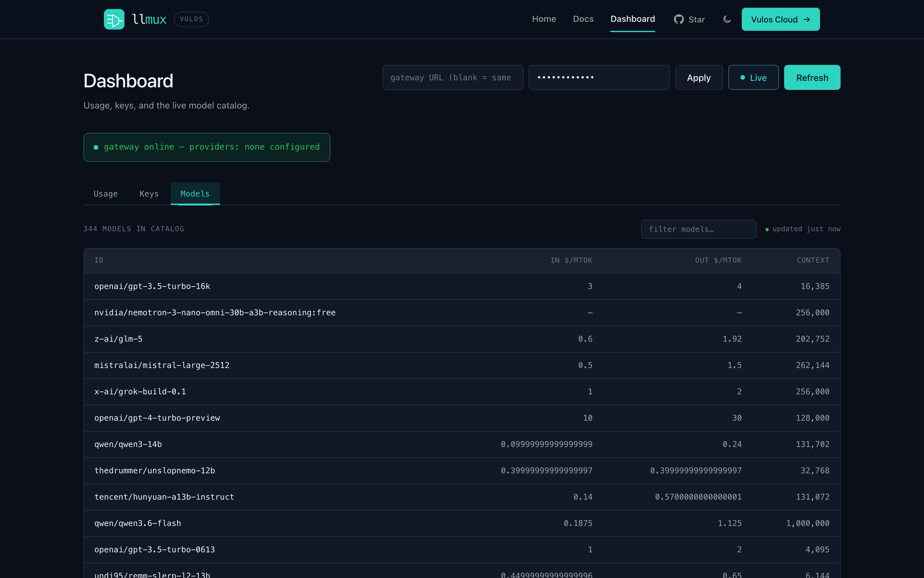The width and height of the screenshot is (924, 578).
Task: Click the Refresh button
Action: tap(812, 78)
